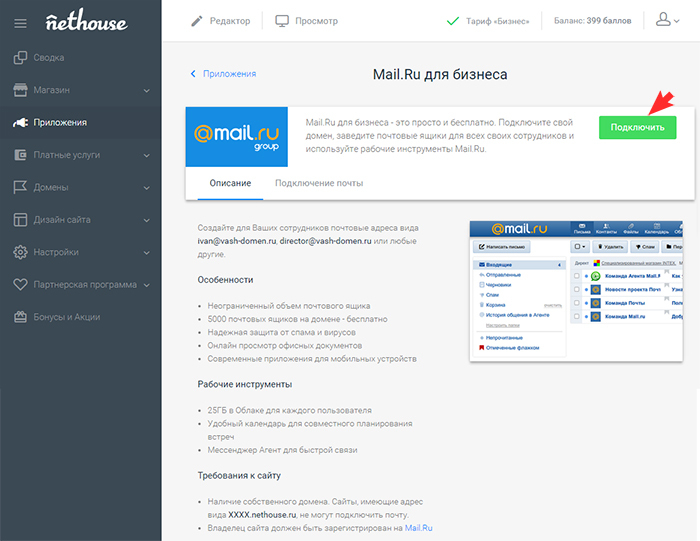The image size is (700, 541).
Task: Click the Партнерская программа heart icon
Action: tap(20, 284)
